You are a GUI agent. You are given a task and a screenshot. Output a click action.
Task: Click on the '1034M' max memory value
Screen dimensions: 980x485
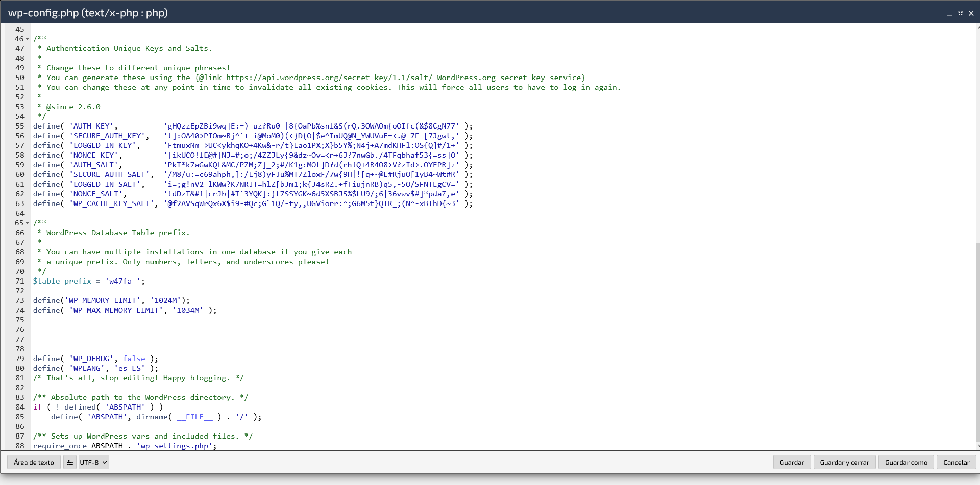pos(188,311)
